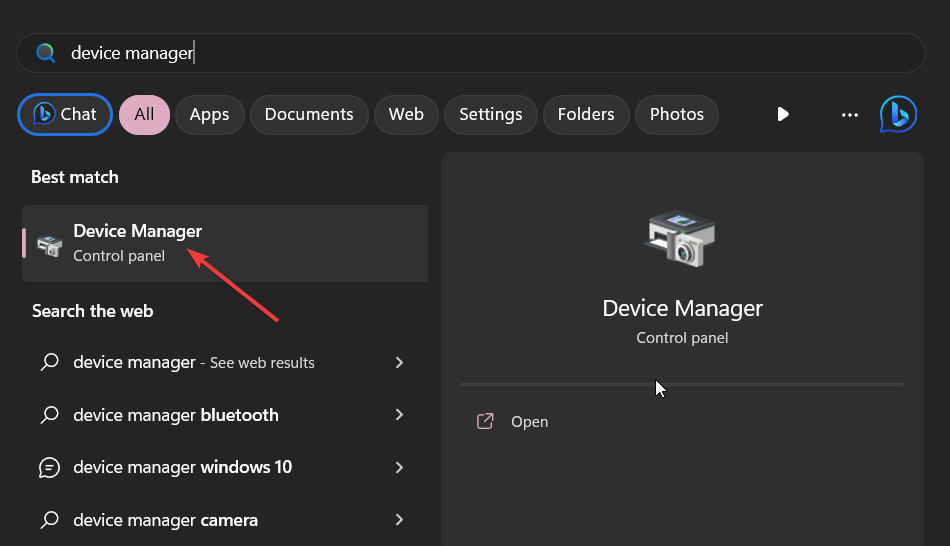Open the three-dots more options menu
Image resolution: width=950 pixels, height=546 pixels.
click(850, 115)
